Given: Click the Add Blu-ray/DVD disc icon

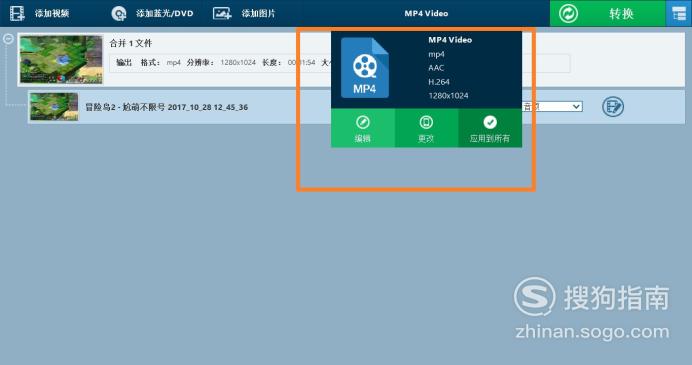Looking at the screenshot, I should 118,14.
